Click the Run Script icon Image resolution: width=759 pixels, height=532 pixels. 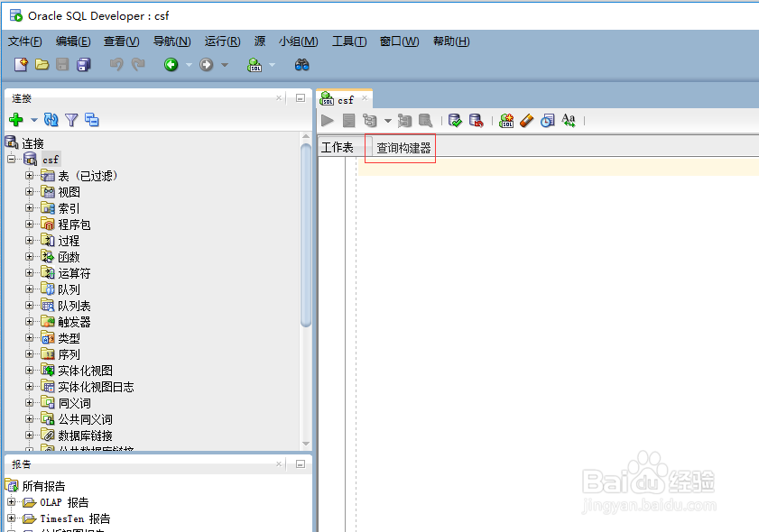coord(348,121)
